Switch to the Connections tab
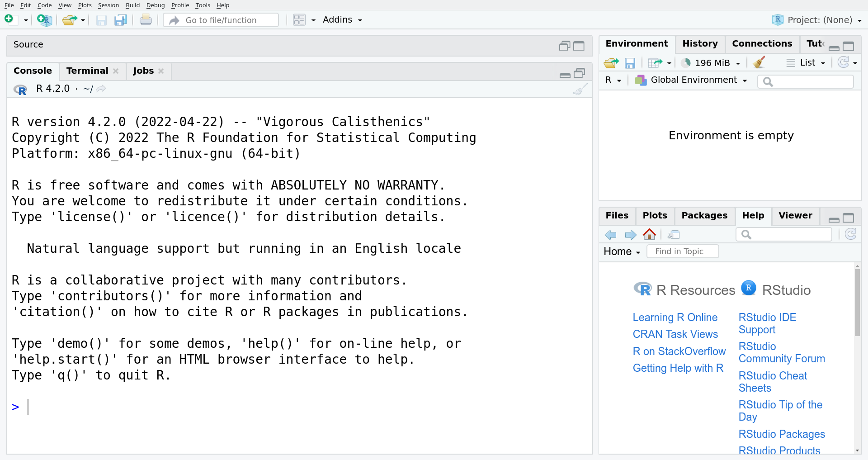This screenshot has width=868, height=460. [762, 43]
